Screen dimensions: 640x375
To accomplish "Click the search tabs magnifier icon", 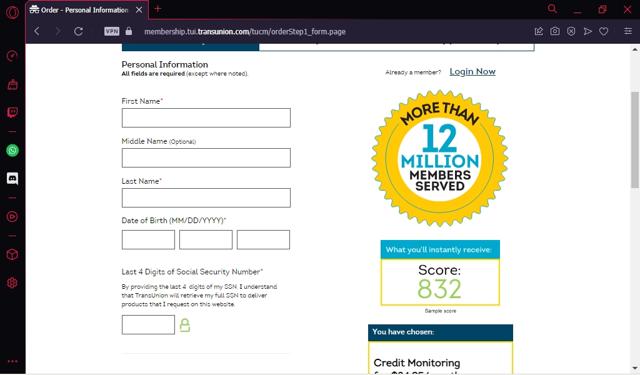I will [x=552, y=9].
